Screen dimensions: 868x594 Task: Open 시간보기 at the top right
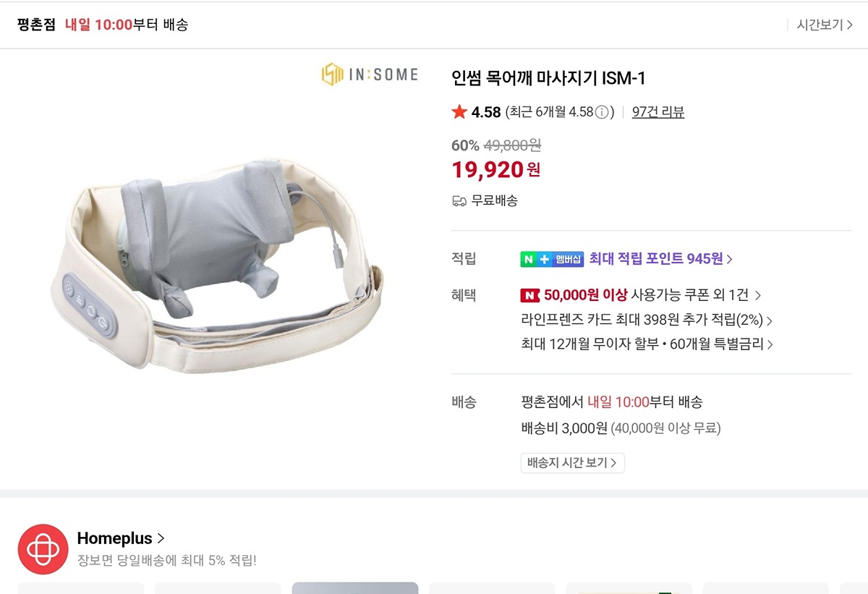(x=824, y=25)
